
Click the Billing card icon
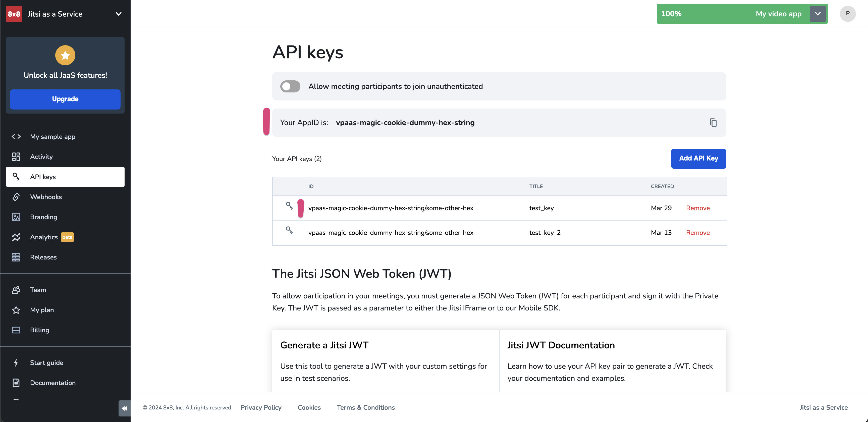pos(16,330)
